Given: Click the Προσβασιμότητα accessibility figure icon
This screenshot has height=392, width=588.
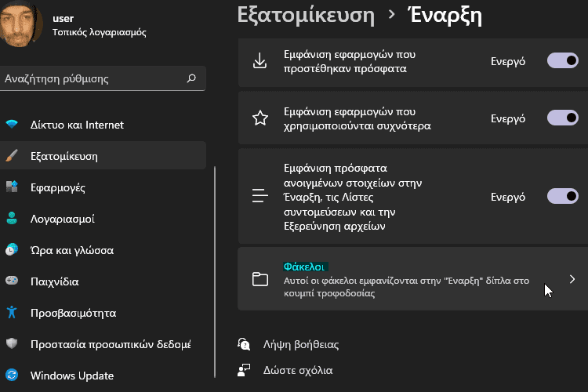Looking at the screenshot, I should tap(12, 312).
